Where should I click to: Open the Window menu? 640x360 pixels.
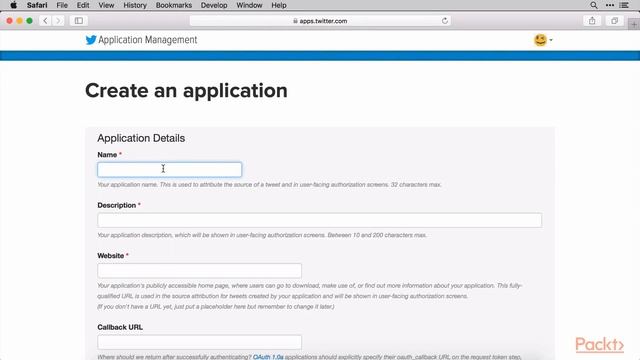coord(249,5)
